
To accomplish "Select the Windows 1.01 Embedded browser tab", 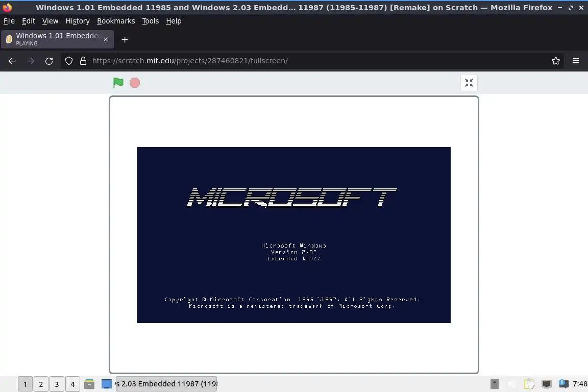I will click(57, 39).
